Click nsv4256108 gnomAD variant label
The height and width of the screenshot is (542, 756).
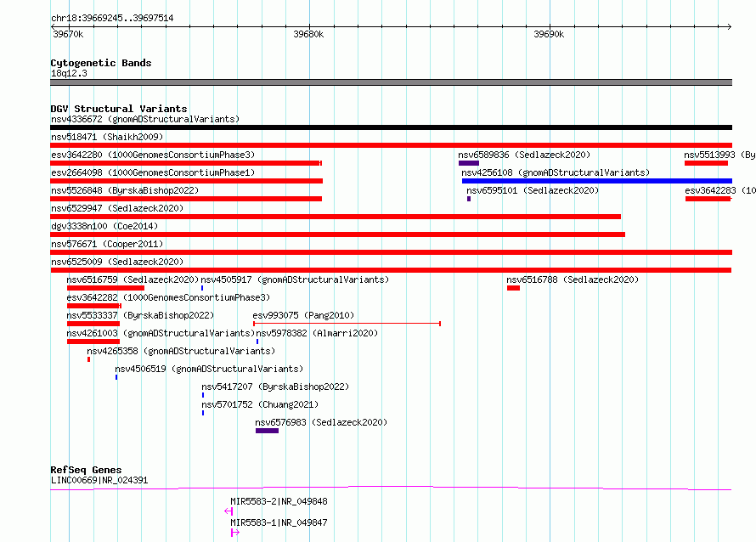[556, 172]
